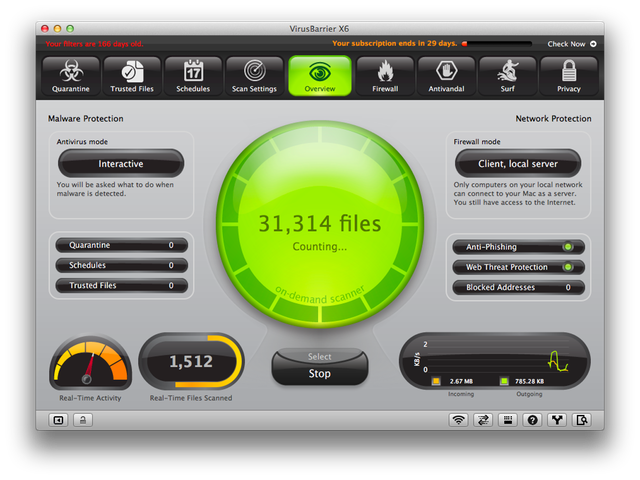Screen dimensions: 640x480
Task: Click the orange Incoming legend swatch
Action: coord(436,381)
